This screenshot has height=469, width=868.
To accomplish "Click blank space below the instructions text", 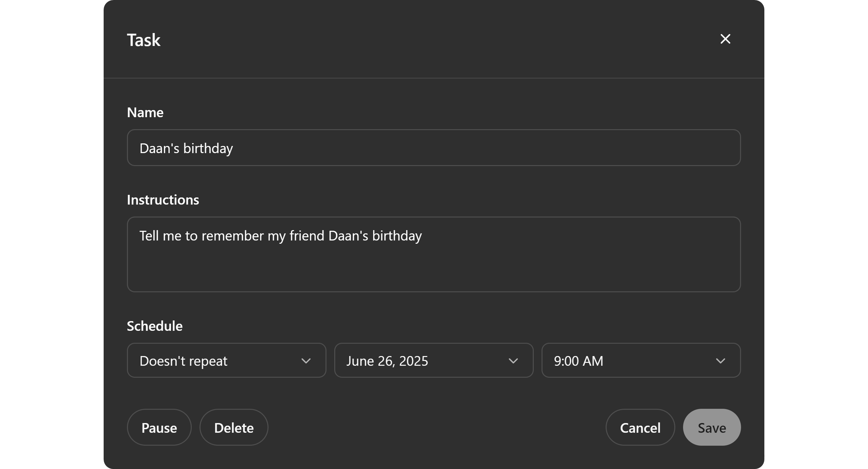I will click(433, 269).
